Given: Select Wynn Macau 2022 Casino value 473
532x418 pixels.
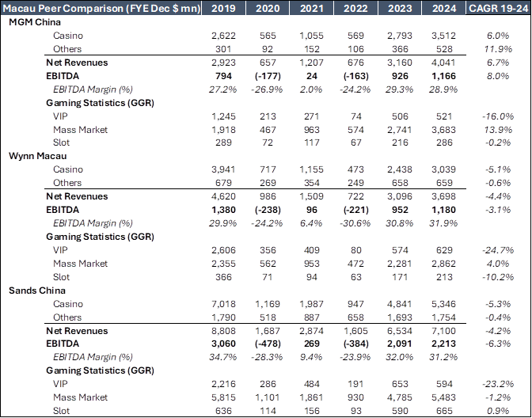Looking at the screenshot, I should pyautogui.click(x=355, y=169).
